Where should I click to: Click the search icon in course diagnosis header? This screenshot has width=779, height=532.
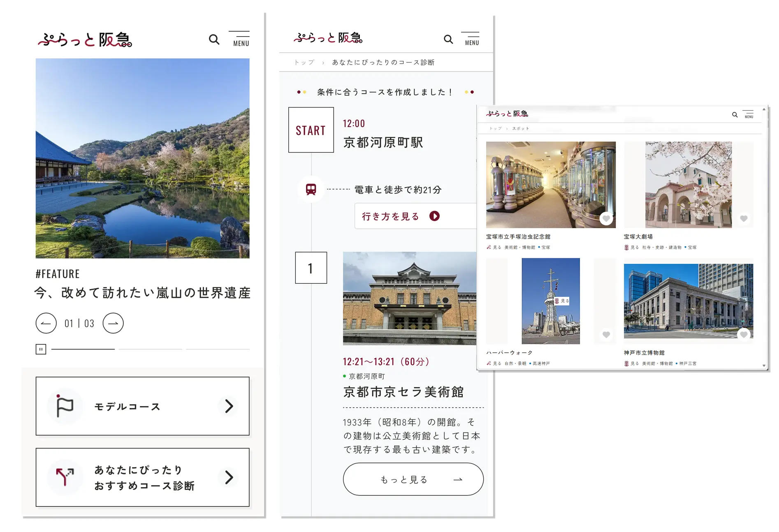[448, 39]
